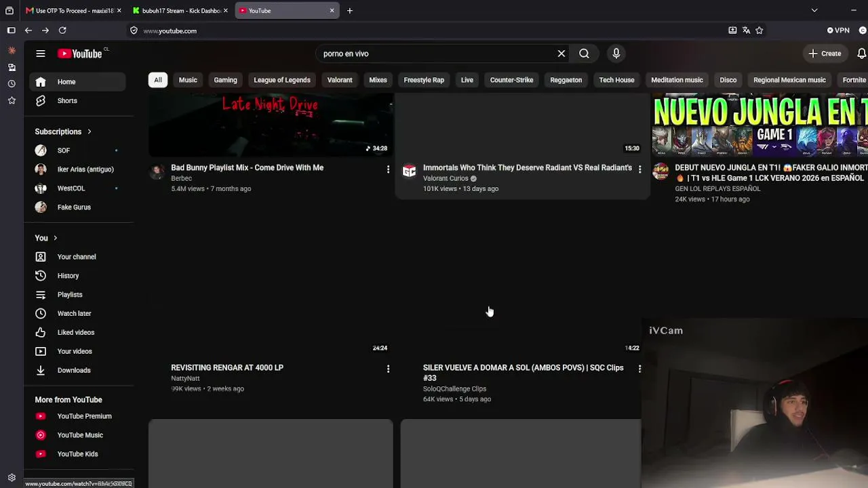
Task: Open YouTube Premium link
Action: 79,416
